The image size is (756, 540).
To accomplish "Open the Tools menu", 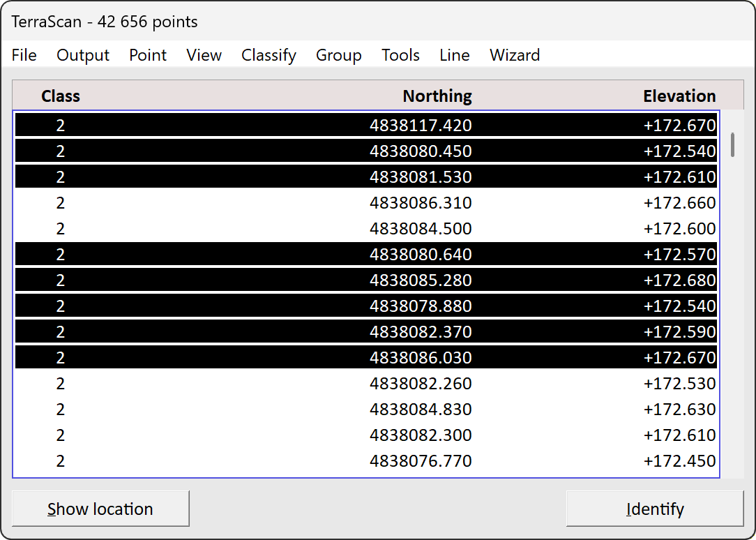I will (x=400, y=55).
